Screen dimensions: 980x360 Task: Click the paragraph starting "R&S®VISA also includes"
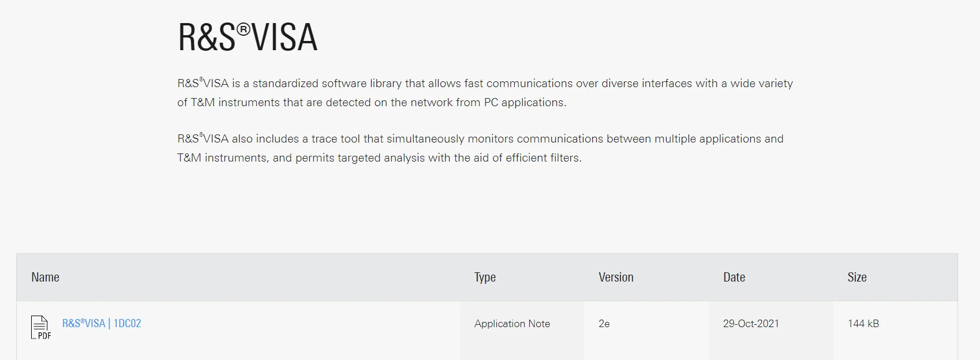[480, 148]
